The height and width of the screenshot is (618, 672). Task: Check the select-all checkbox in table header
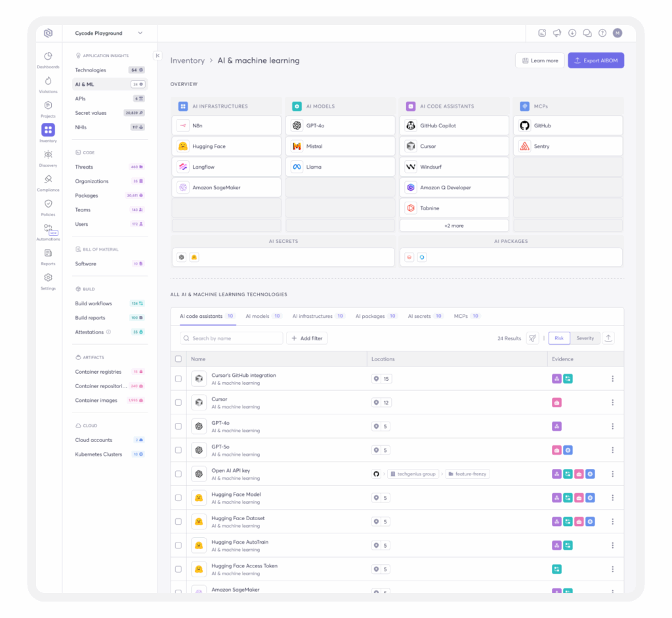(178, 359)
